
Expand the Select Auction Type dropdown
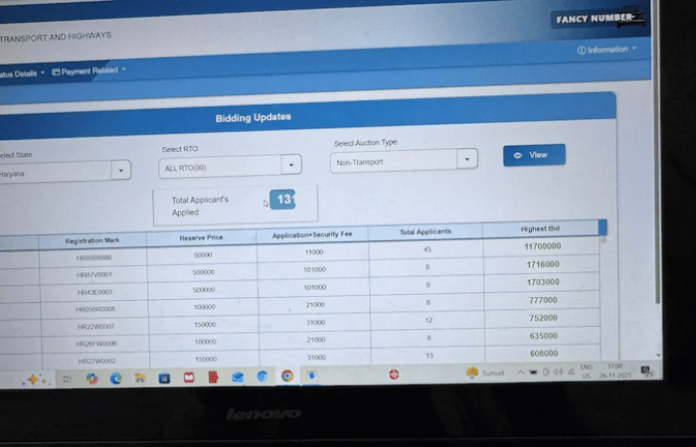coord(405,160)
